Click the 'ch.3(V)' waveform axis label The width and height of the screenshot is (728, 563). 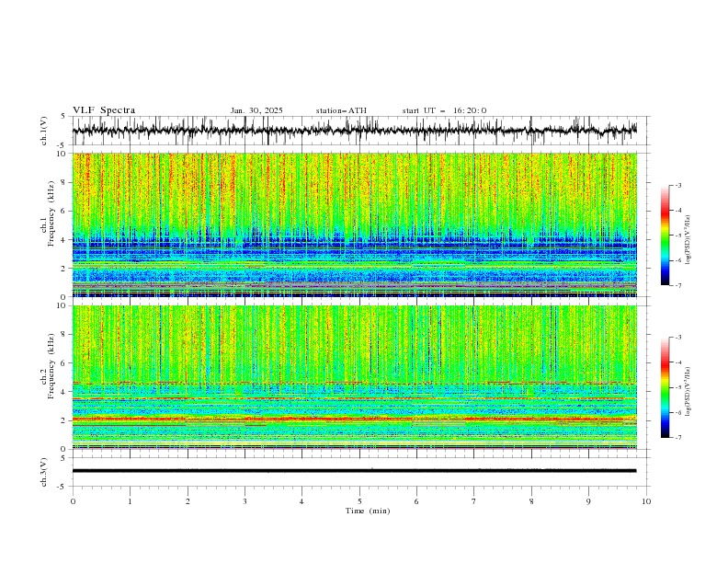(x=44, y=472)
